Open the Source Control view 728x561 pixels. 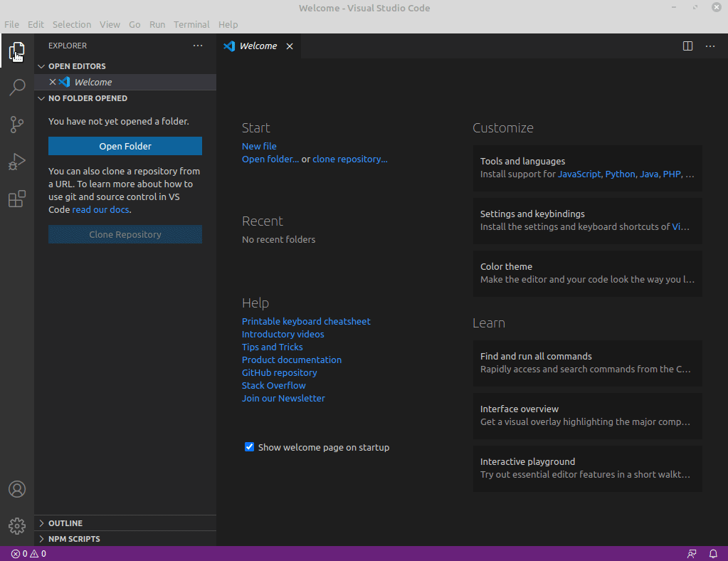pos(17,125)
